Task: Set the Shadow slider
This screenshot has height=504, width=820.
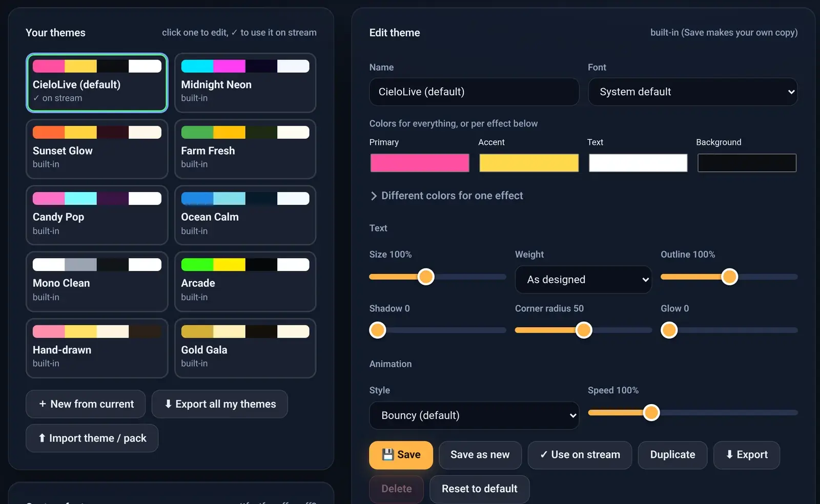Action: 438,330
